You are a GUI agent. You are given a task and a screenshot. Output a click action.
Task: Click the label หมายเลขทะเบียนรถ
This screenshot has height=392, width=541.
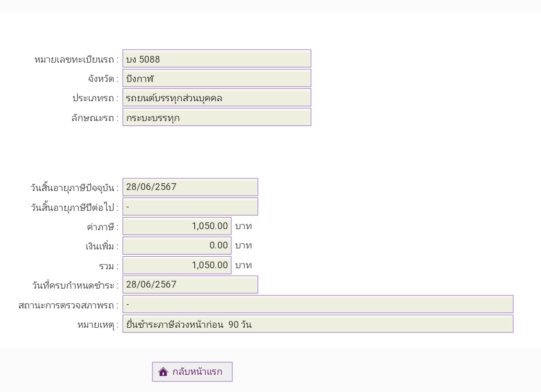point(74,60)
